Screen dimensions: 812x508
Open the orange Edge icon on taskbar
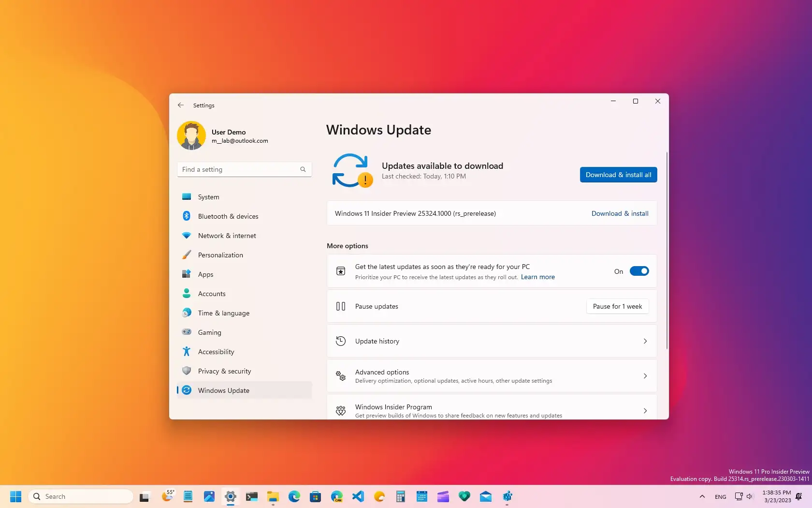coord(379,496)
